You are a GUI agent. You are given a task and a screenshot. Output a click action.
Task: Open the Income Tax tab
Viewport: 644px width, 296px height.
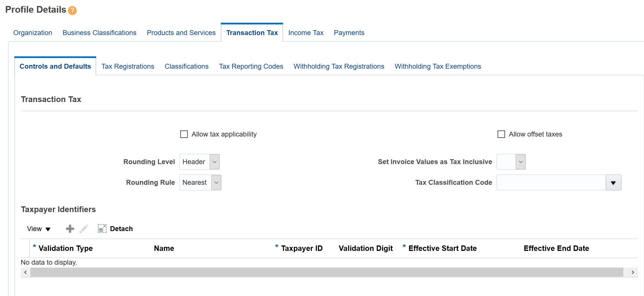pyautogui.click(x=306, y=33)
